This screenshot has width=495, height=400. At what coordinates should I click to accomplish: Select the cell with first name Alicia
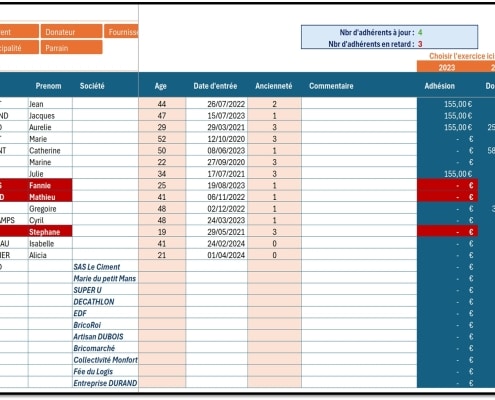(x=50, y=255)
